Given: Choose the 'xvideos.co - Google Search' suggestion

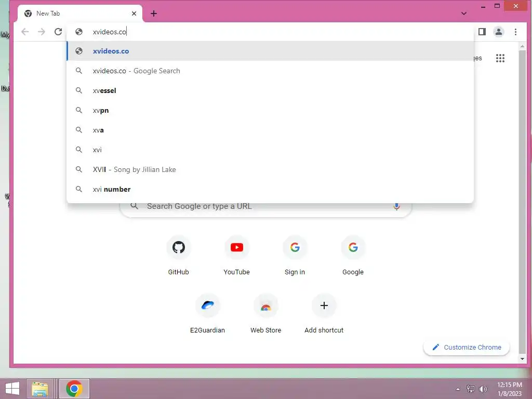Looking at the screenshot, I should pyautogui.click(x=270, y=71).
